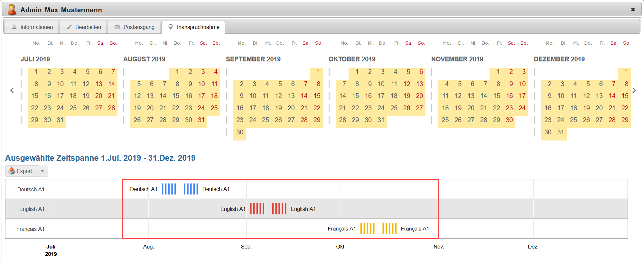Viewport: 644px width, 262px height.
Task: Click the admin user avatar icon
Action: tap(12, 10)
